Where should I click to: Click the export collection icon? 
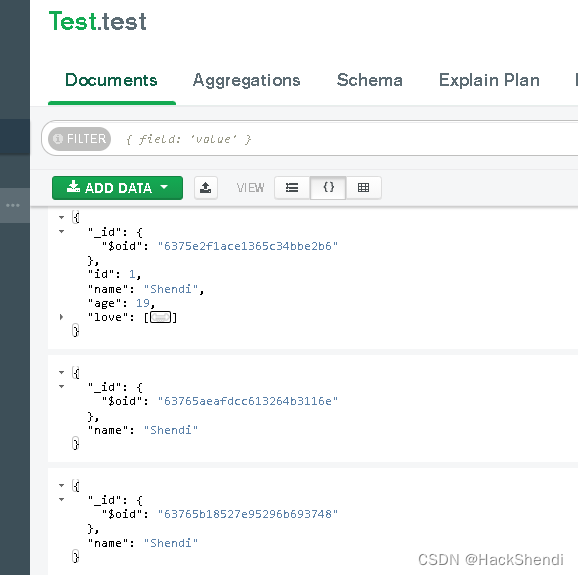206,188
